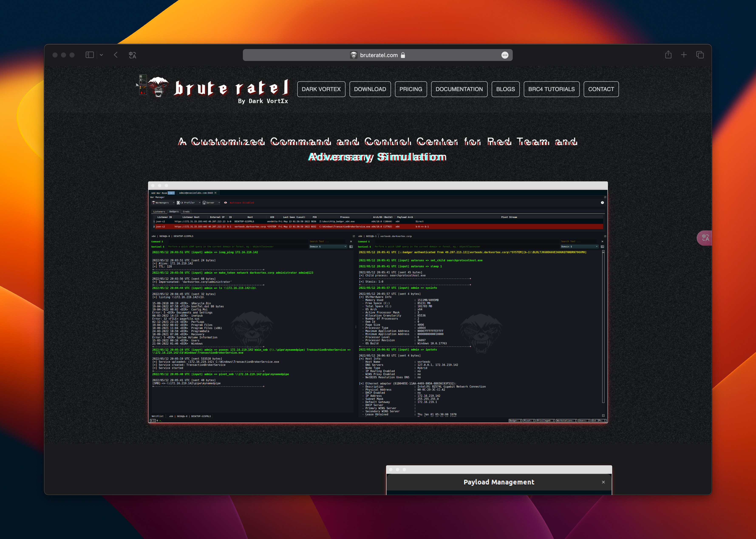Click the Payload Management title
The image size is (756, 539).
(499, 482)
